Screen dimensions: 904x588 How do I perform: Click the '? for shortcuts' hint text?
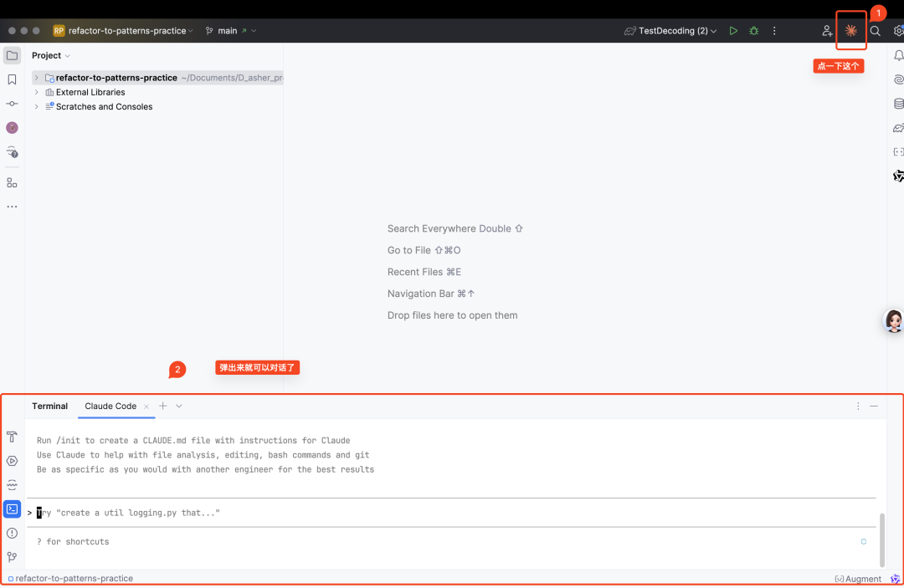pyautogui.click(x=73, y=542)
